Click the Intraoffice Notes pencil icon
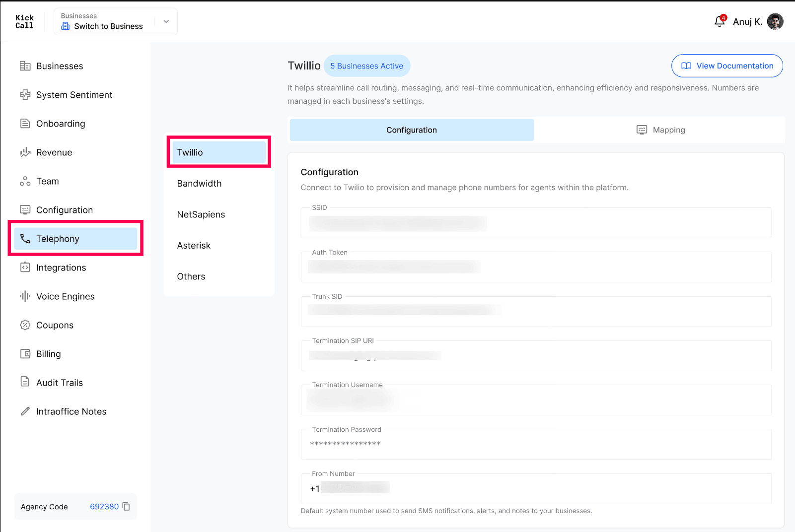This screenshot has width=795, height=532. [x=25, y=411]
